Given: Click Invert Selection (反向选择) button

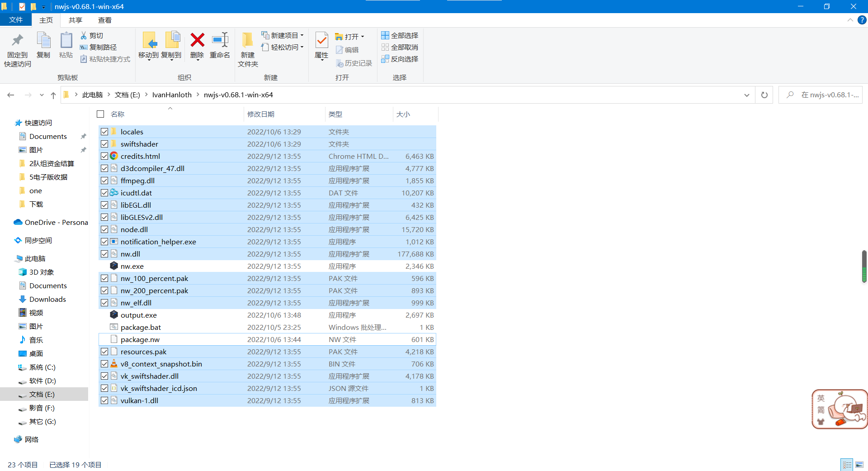Looking at the screenshot, I should tap(400, 59).
